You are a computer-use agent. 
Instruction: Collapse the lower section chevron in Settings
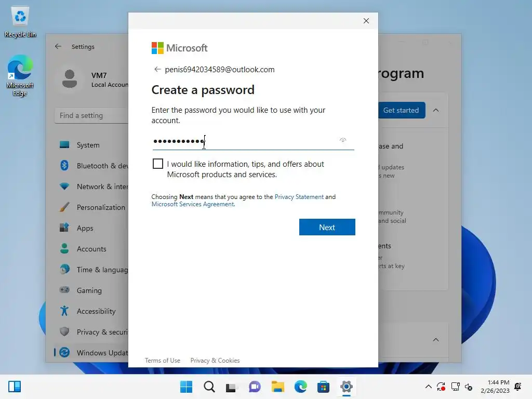[436, 340]
